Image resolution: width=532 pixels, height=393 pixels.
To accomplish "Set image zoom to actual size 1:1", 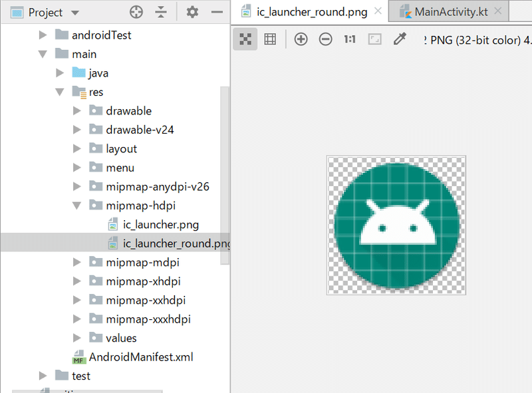I will click(x=350, y=39).
